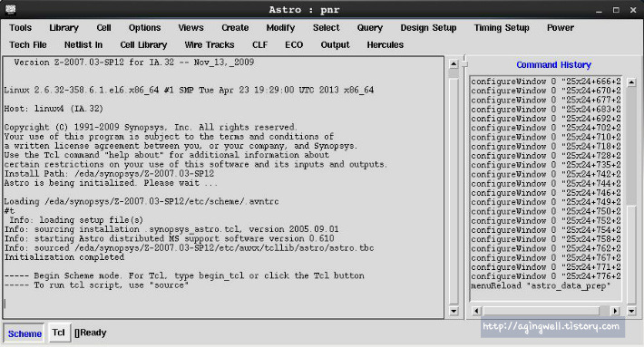Open the Views menu
The image size is (644, 347).
tap(190, 28)
